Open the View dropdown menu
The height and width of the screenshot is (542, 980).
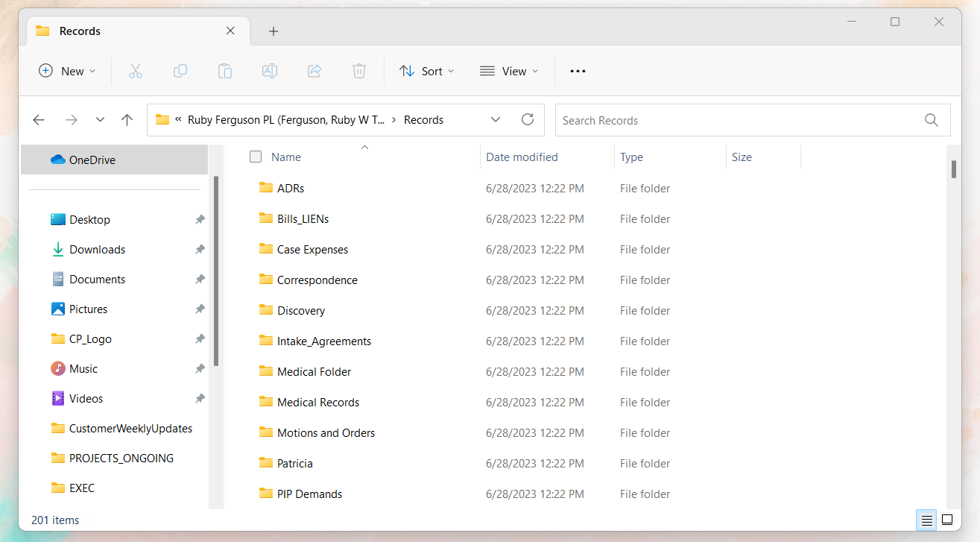tap(509, 71)
